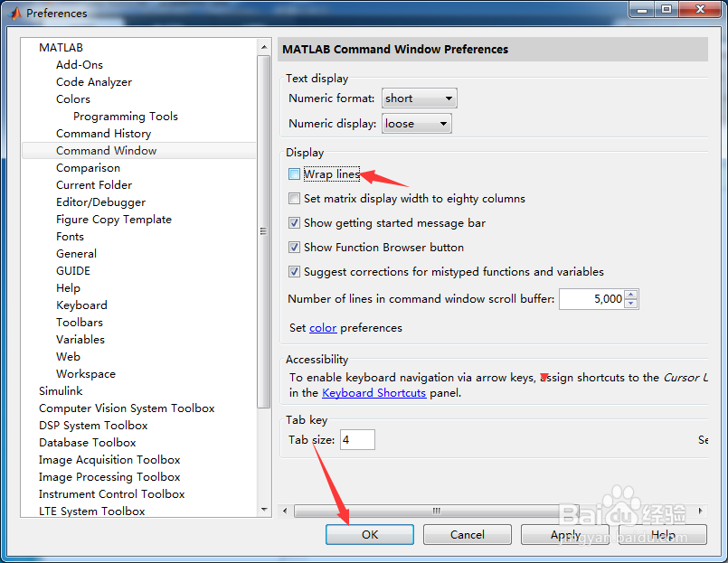Open Computer Vision System Toolbox preferences
Image resolution: width=728 pixels, height=563 pixels.
click(x=127, y=408)
